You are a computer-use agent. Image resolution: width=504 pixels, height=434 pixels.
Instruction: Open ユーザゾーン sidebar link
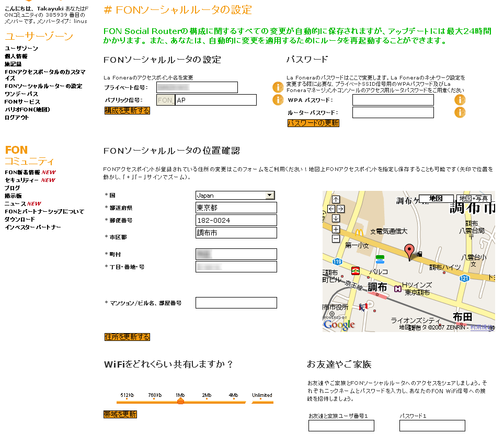click(x=21, y=48)
